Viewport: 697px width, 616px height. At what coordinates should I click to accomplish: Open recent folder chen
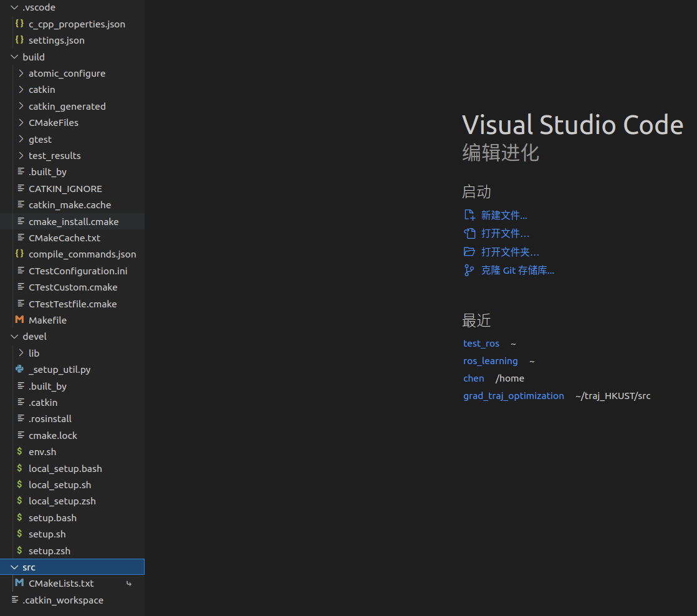click(x=473, y=378)
